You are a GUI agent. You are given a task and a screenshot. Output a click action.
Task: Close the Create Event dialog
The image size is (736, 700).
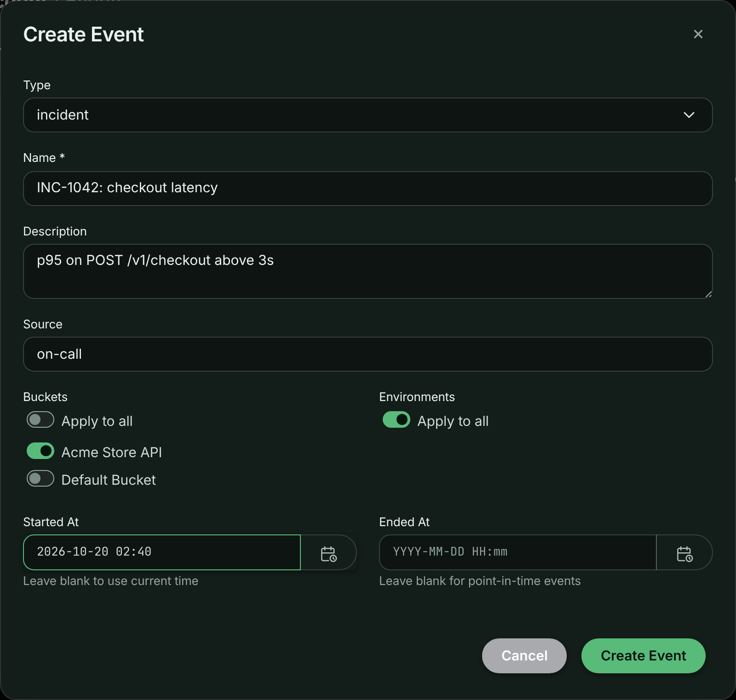(698, 34)
